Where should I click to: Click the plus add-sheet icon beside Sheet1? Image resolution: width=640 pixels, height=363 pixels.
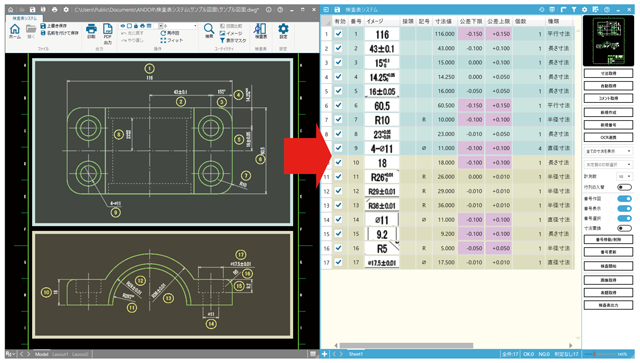coord(324,354)
